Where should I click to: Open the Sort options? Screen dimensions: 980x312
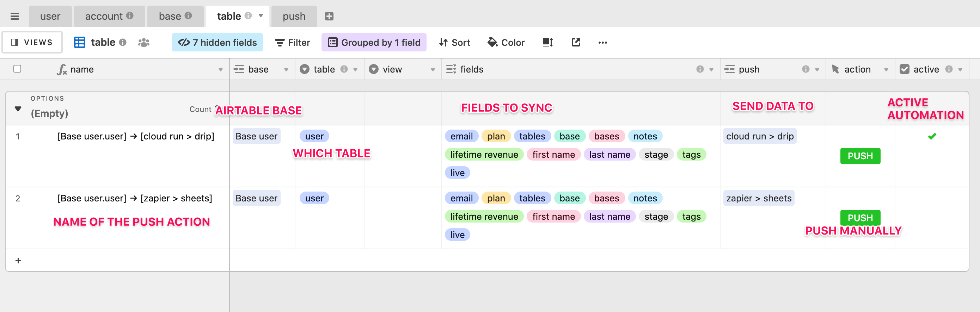point(455,42)
